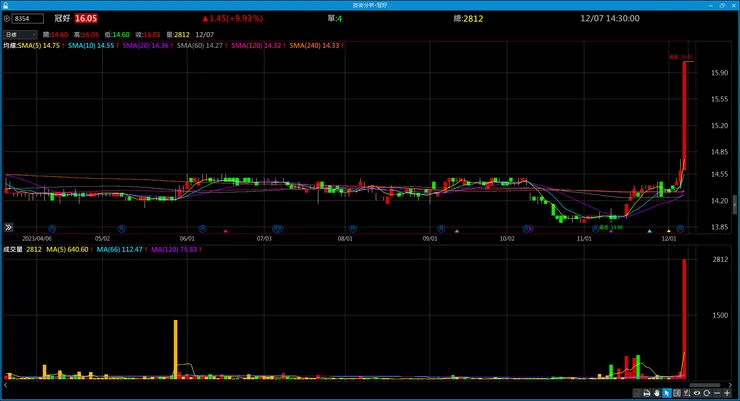This screenshot has height=401, width=740.
Task: Click the red last price 16.05
Action: [x=86, y=18]
